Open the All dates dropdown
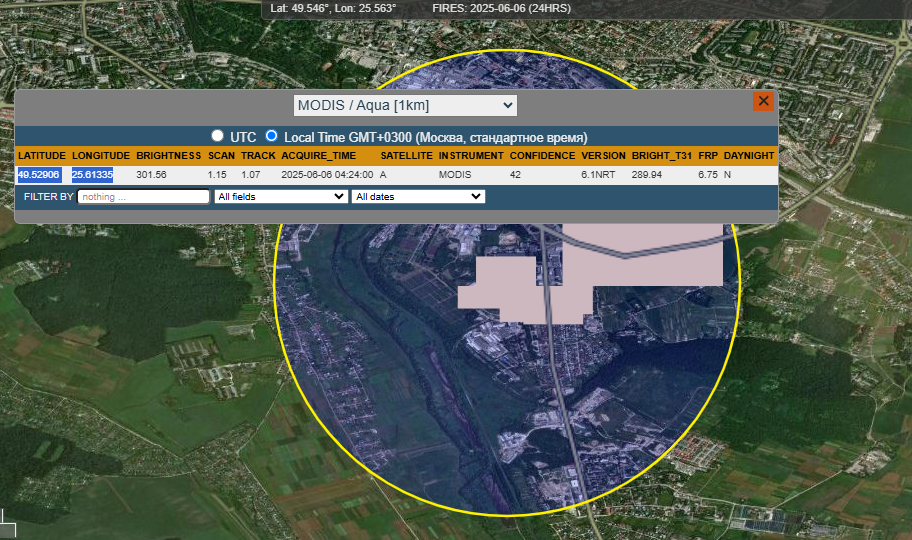 click(418, 197)
